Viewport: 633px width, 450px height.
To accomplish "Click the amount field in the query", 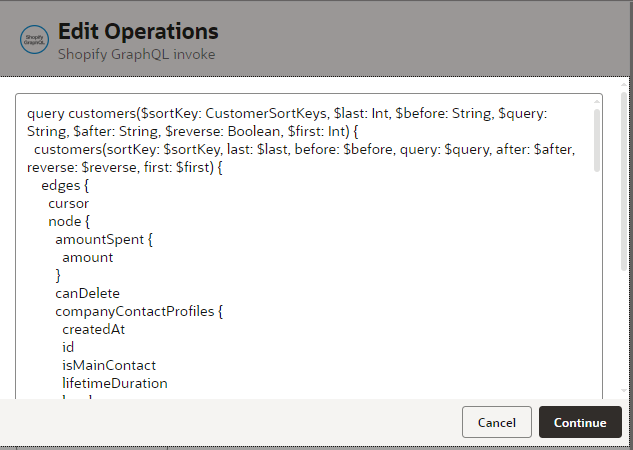I will (87, 257).
